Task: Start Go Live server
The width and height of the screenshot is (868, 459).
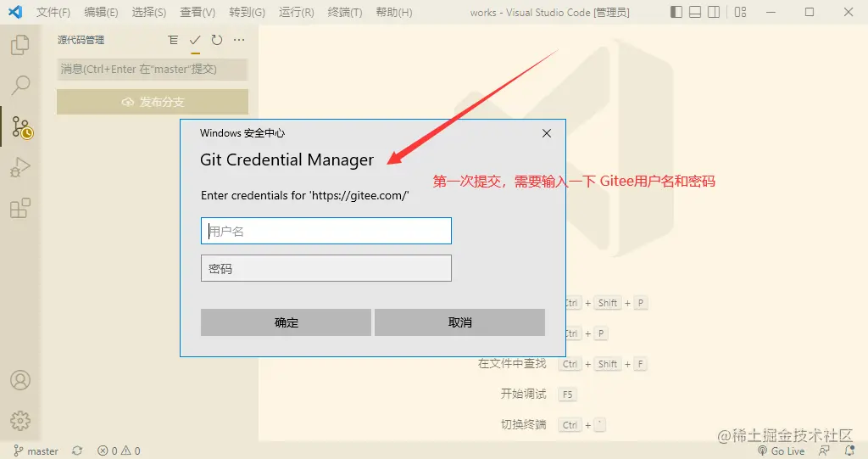Action: point(781,451)
